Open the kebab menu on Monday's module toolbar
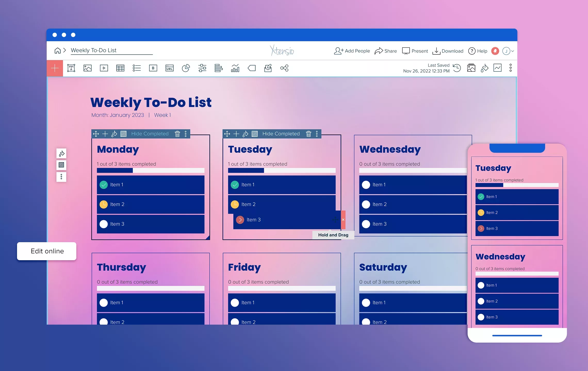588x371 pixels. pyautogui.click(x=186, y=134)
